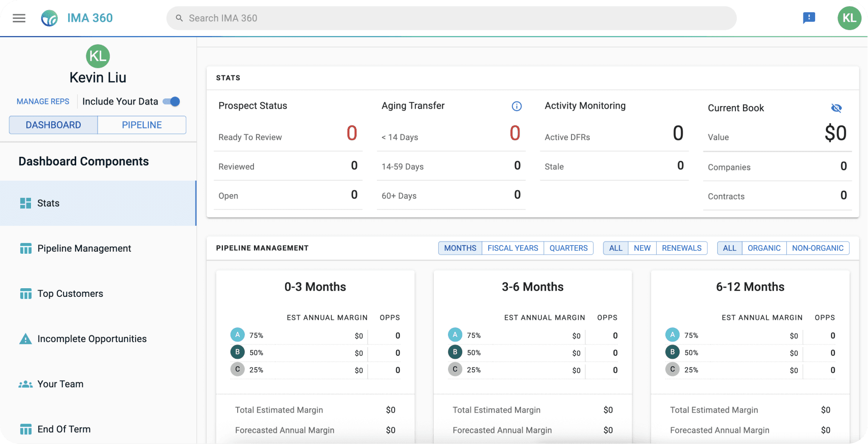Click the Pipeline Management table icon

coord(25,249)
